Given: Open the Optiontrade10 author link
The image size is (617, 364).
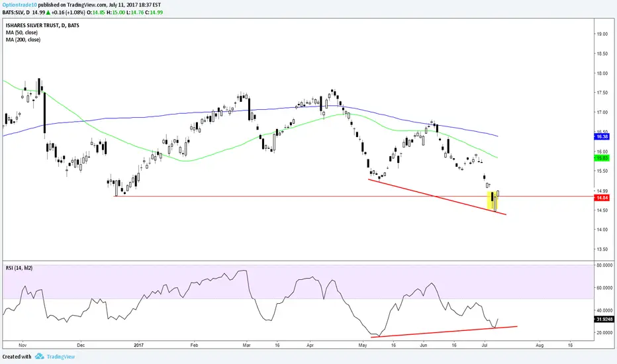Looking at the screenshot, I should point(20,5).
